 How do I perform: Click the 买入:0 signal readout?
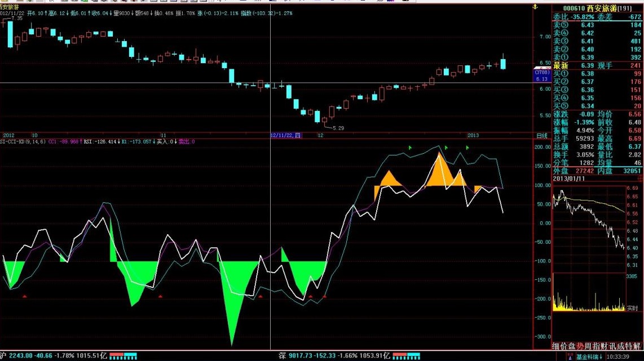pos(166,141)
